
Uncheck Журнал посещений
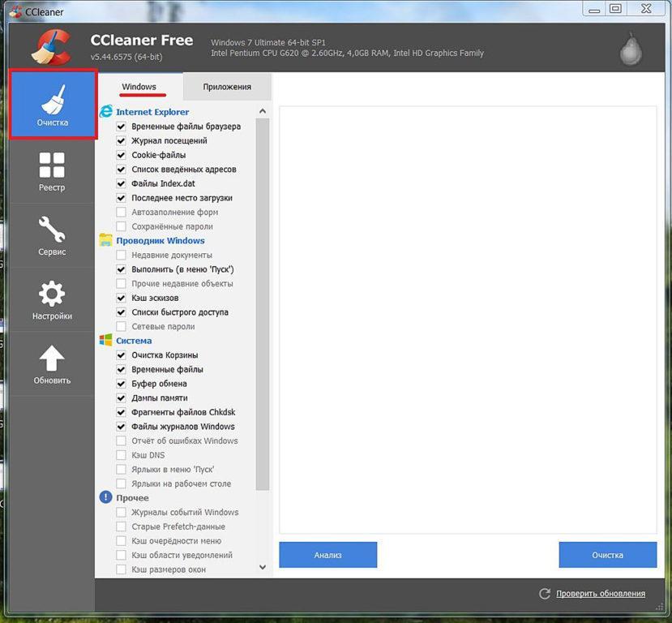(122, 140)
